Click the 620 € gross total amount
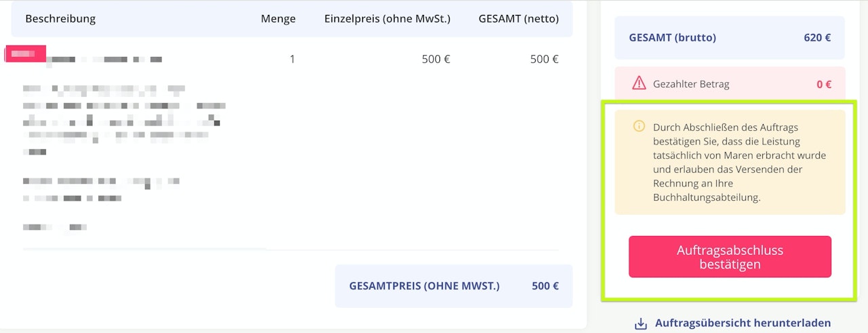Image resolution: width=868 pixels, height=333 pixels. point(817,38)
